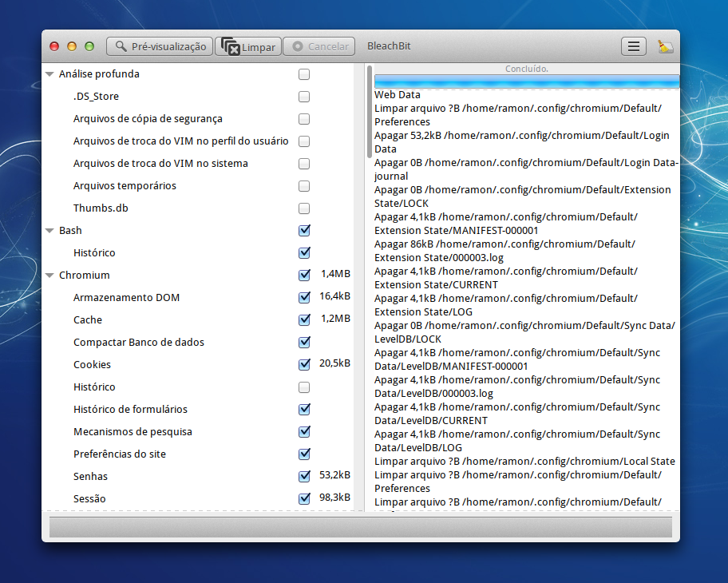Enable the Thumbs.db checkbox
Viewport: 728px width, 583px height.
click(x=304, y=208)
